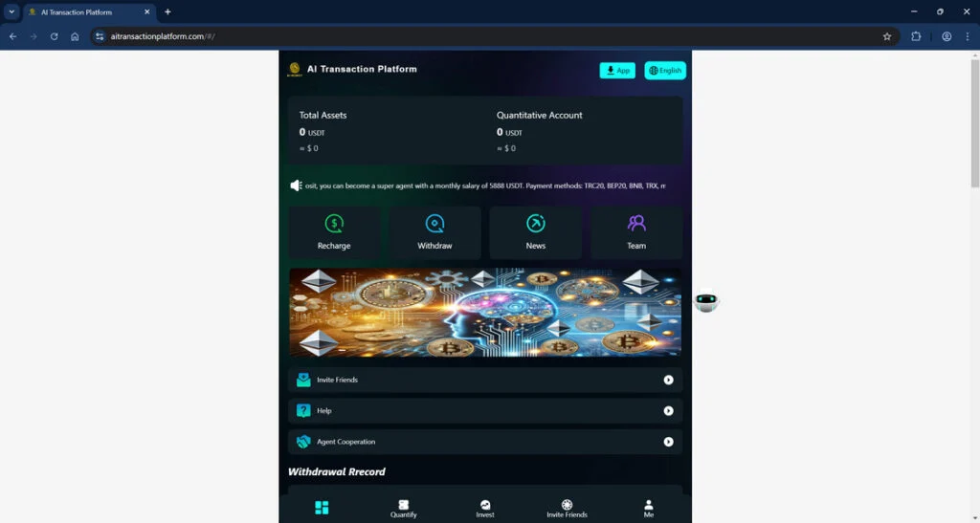Click the announcement speaker icon
Screen dimensions: 980x523
tap(296, 185)
